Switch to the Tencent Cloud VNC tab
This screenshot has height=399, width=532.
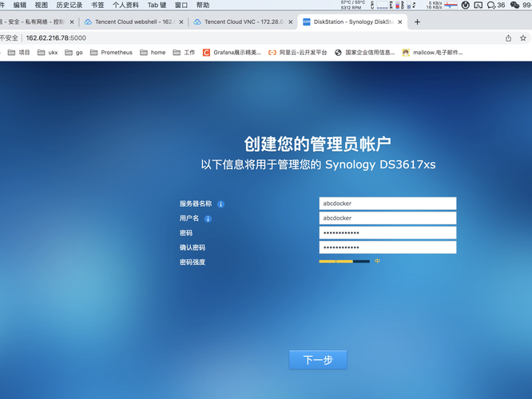click(244, 22)
